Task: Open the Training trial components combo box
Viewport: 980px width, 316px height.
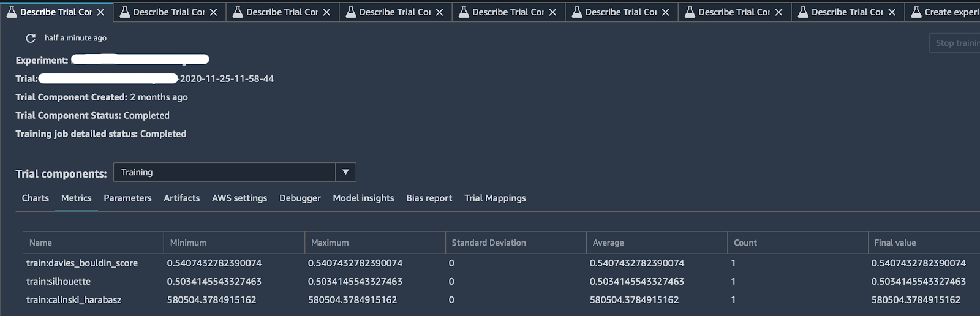Action: point(224,172)
